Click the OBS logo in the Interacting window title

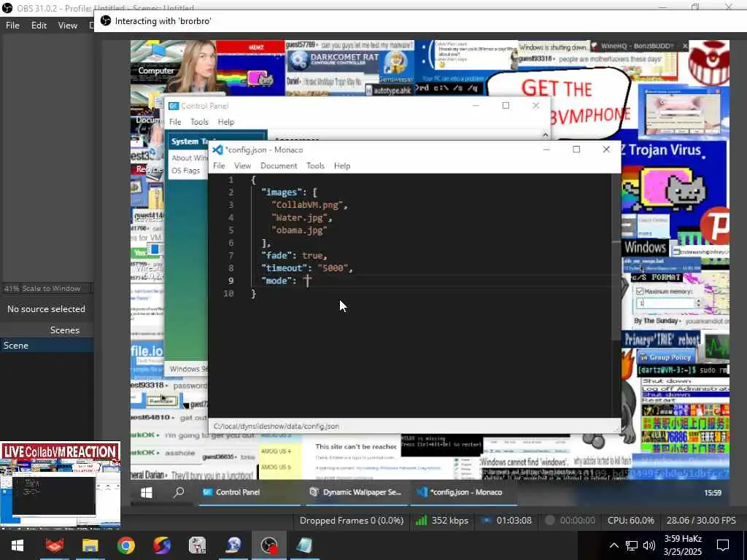pos(106,21)
